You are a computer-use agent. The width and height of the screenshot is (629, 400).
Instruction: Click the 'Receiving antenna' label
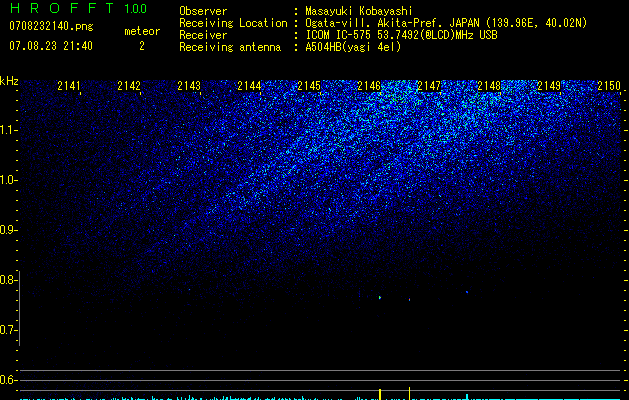230,47
